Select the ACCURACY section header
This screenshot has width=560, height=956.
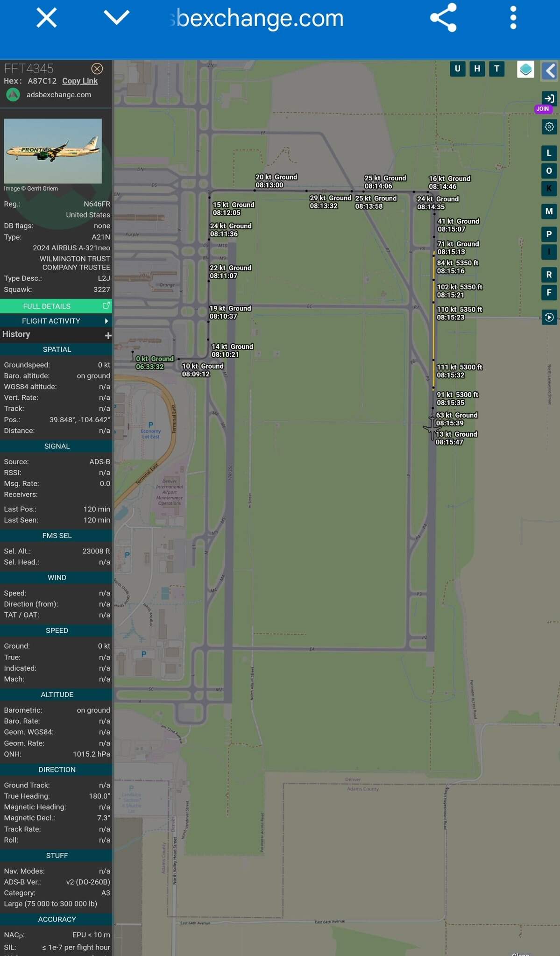pos(57,919)
